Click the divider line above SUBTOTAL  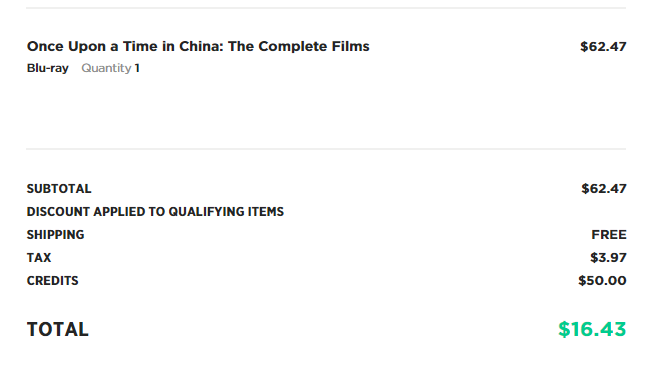(326, 149)
